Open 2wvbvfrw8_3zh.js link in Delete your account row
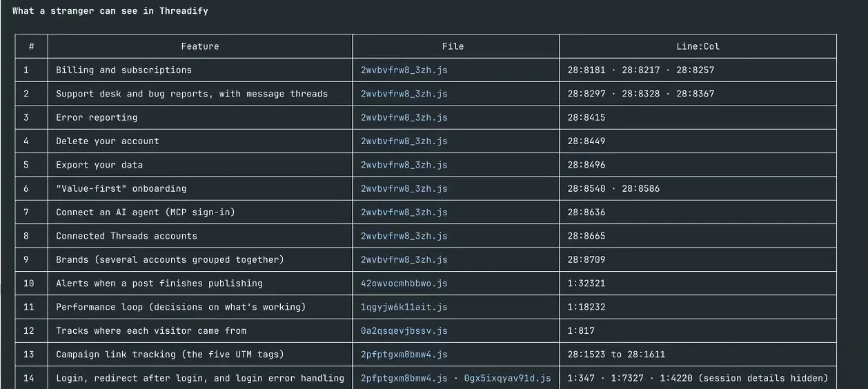 click(x=404, y=141)
